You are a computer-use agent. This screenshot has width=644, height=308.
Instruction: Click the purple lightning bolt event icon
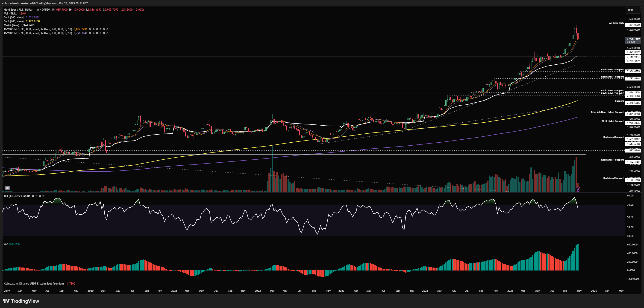578,190
